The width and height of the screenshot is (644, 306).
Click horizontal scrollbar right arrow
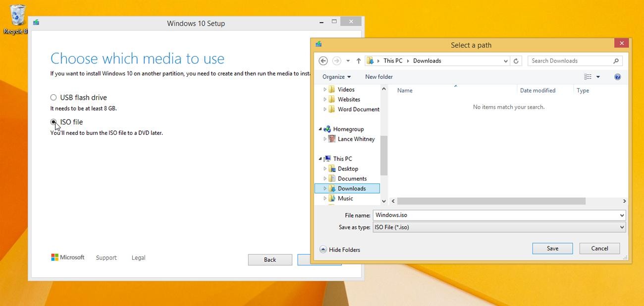pos(624,201)
